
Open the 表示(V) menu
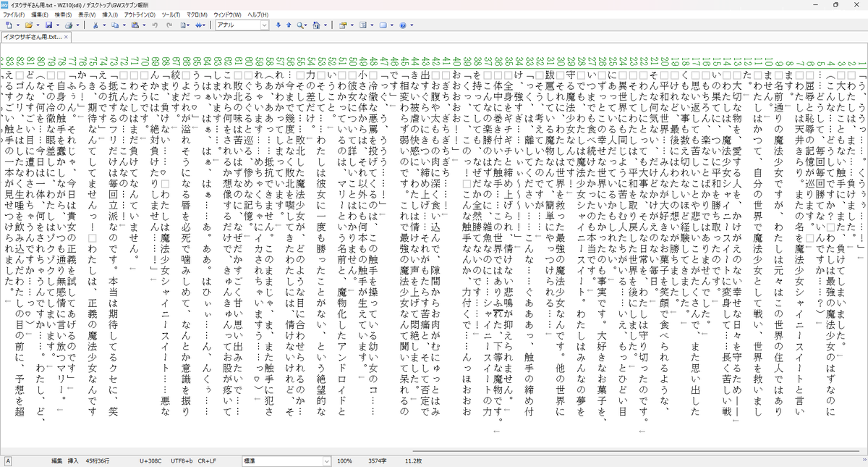[x=88, y=14]
